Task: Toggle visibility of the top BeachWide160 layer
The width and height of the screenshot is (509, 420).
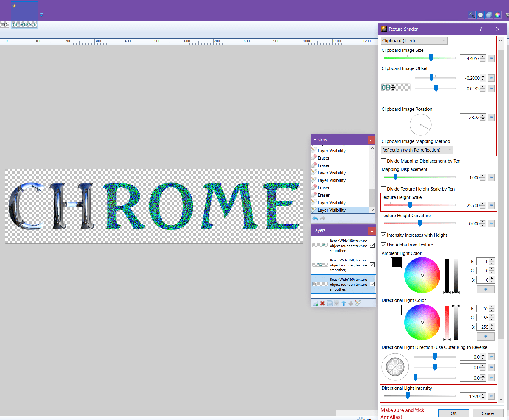Action: (372, 245)
